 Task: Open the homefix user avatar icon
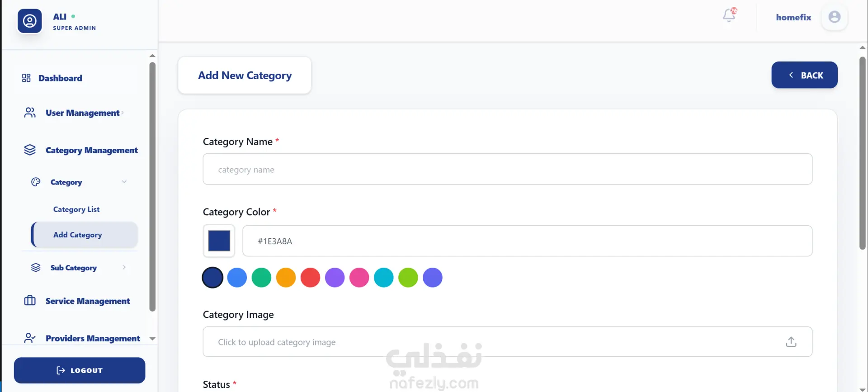pos(834,17)
